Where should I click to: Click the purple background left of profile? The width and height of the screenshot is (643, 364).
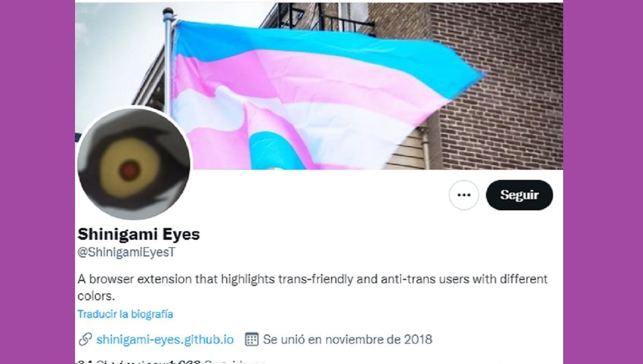coord(38,182)
